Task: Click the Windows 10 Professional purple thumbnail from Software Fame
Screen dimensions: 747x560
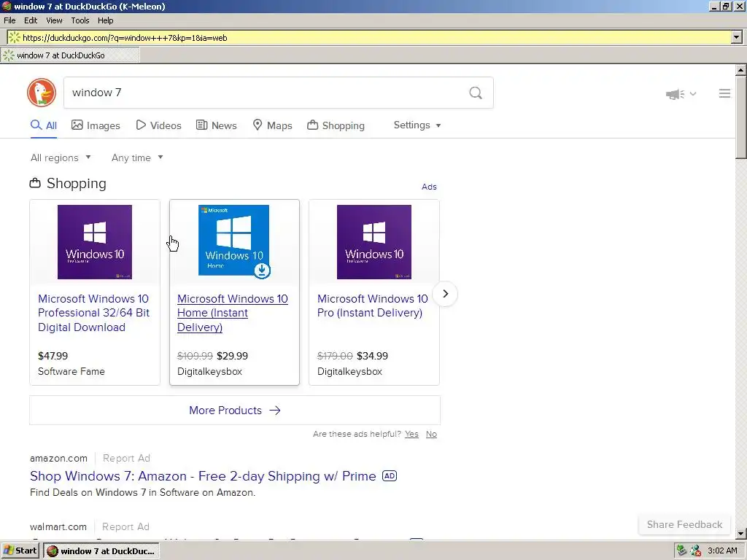Action: 95,242
